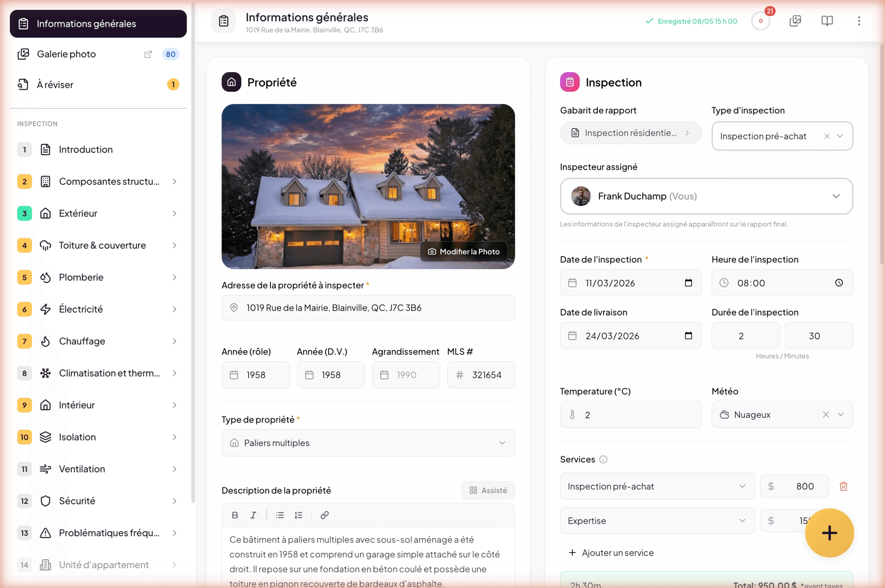The width and height of the screenshot is (885, 588).
Task: Click the Année (rôle) field
Action: (x=255, y=375)
